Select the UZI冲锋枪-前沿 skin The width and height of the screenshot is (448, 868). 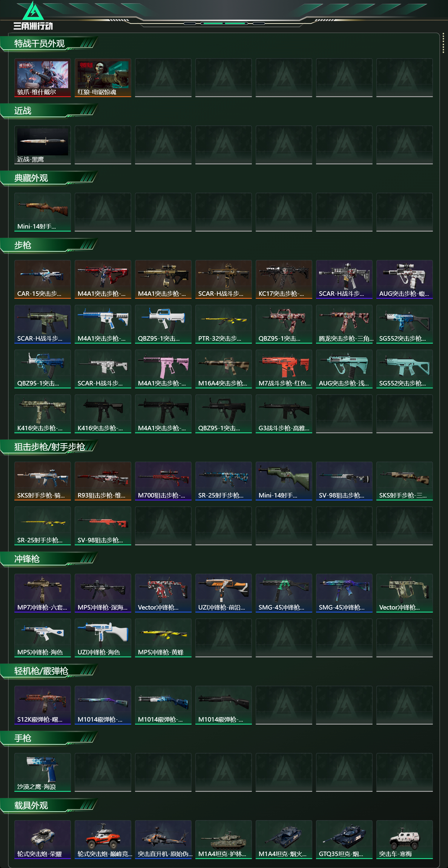point(223,593)
